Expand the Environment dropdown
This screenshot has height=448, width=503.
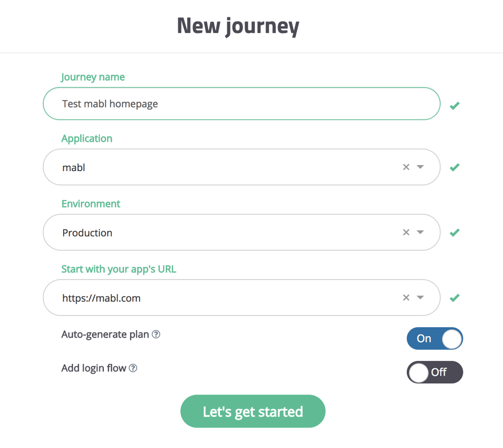click(x=420, y=232)
